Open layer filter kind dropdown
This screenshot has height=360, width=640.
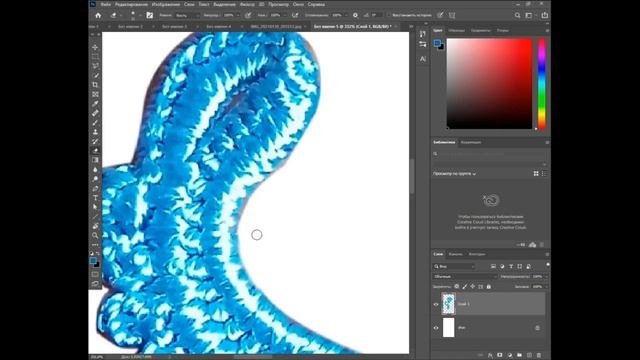454,266
